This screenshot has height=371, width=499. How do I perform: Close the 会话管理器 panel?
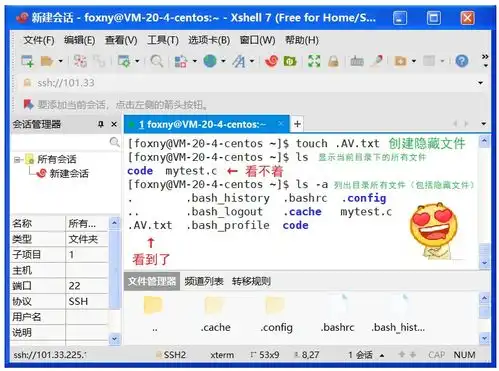(x=114, y=124)
